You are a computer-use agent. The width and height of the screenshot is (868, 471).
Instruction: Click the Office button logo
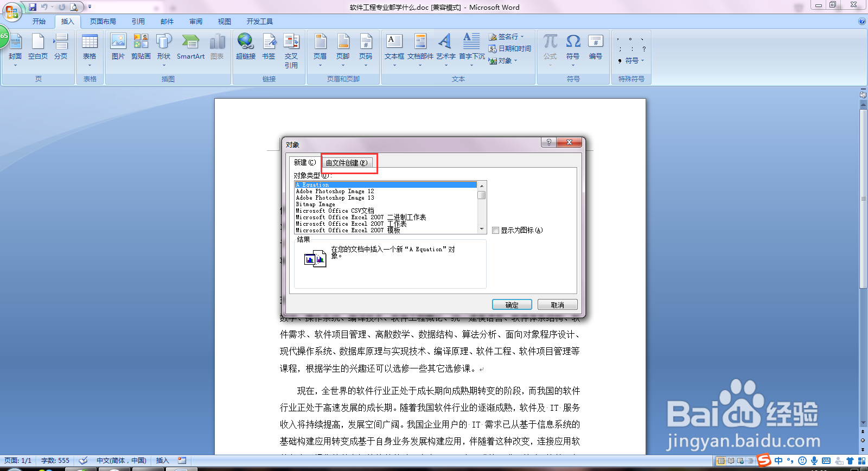(x=11, y=12)
